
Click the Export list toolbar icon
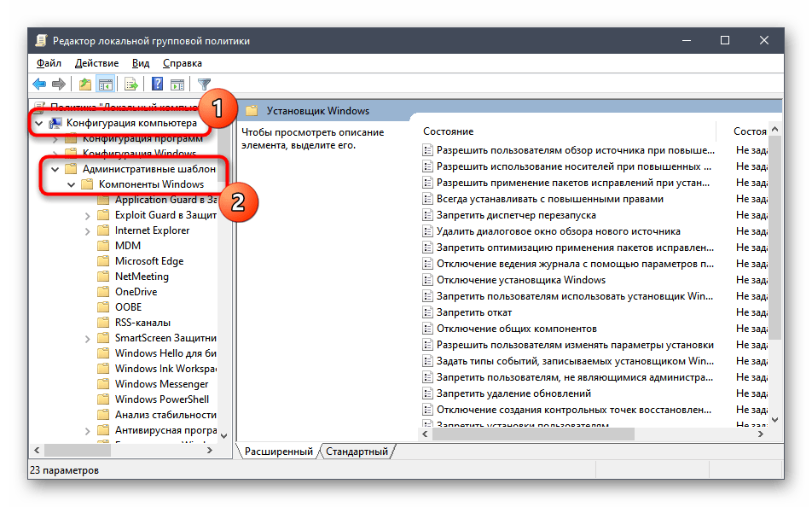coord(131,84)
